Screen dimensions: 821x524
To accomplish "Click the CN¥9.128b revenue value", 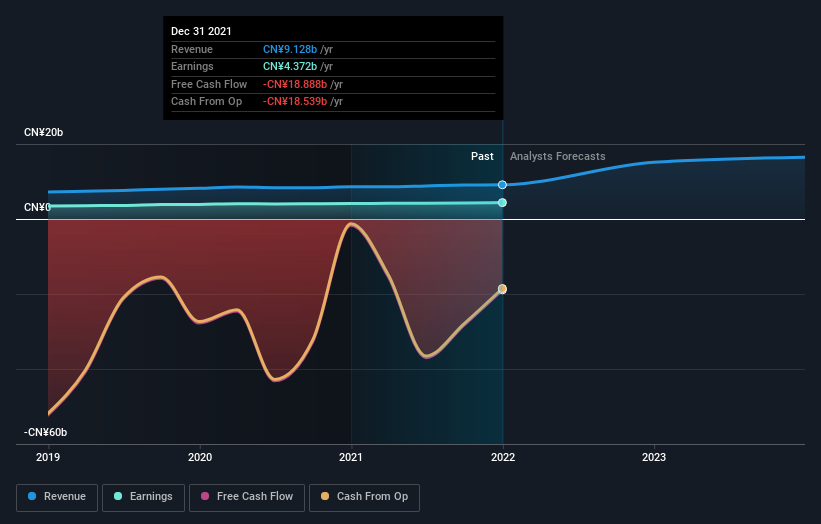I will click(290, 49).
